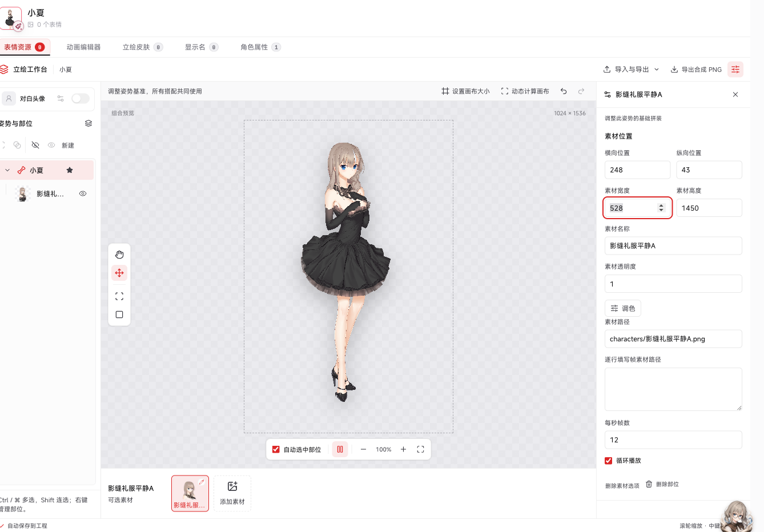Image resolution: width=764 pixels, height=532 pixels.
Task: Open the 显示名 tab
Action: tap(202, 47)
